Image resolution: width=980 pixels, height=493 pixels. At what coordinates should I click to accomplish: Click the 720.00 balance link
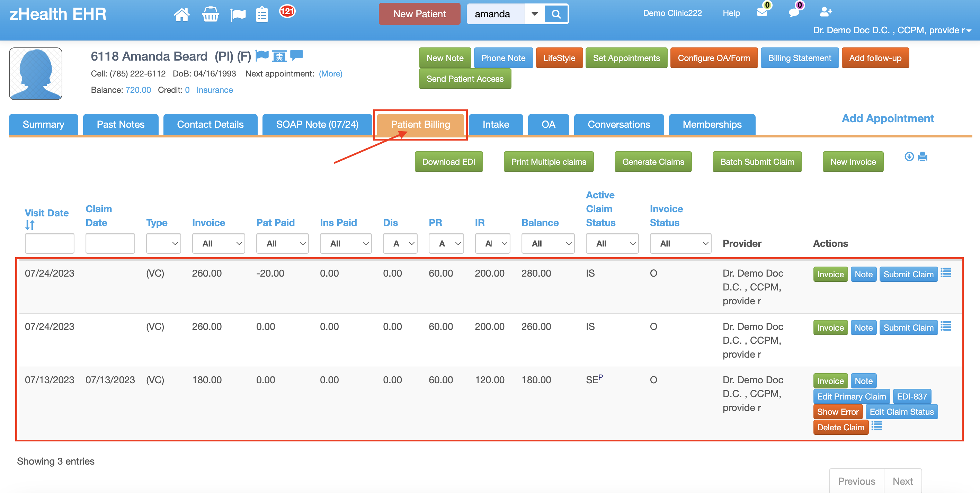coord(138,90)
